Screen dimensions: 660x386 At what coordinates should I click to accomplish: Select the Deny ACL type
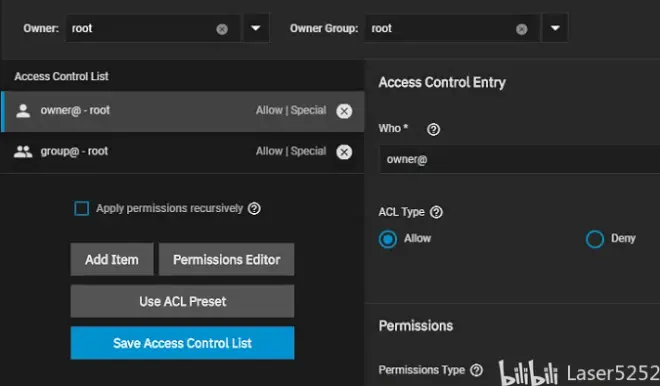pyautogui.click(x=595, y=239)
